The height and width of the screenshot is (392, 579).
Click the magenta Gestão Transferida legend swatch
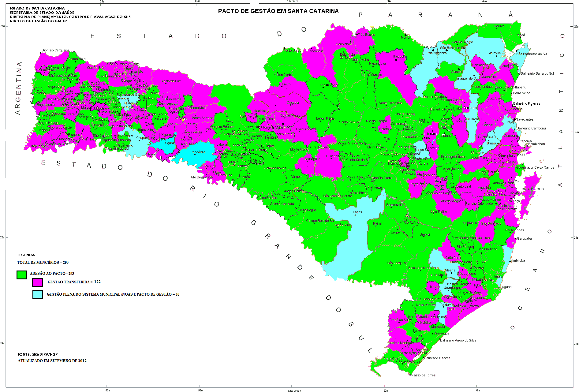tap(37, 282)
